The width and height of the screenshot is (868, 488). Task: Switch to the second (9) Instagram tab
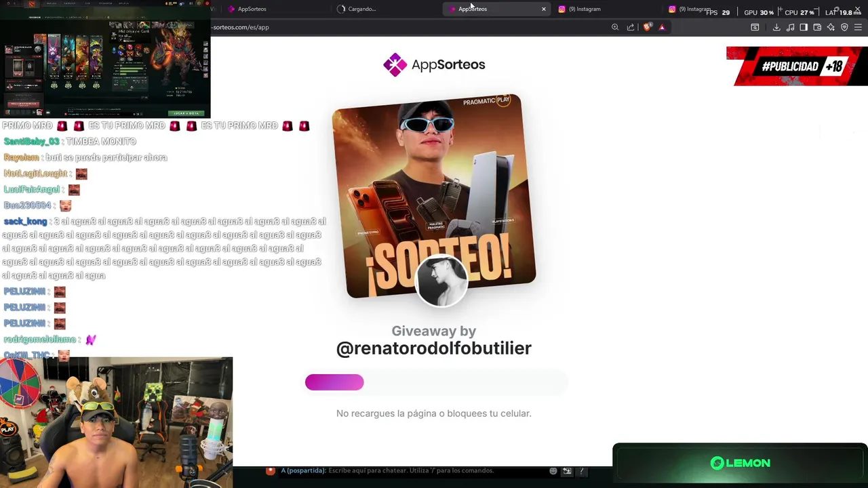[689, 9]
